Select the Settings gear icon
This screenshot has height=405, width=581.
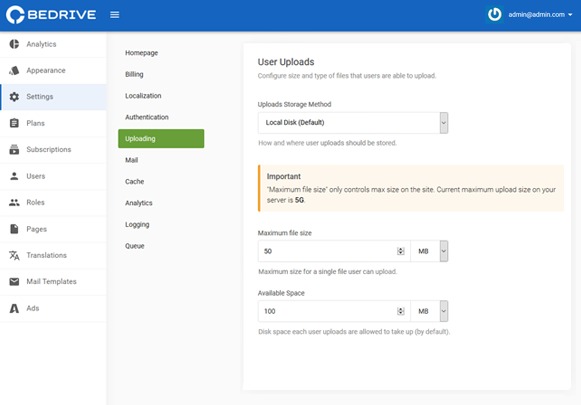(x=14, y=97)
